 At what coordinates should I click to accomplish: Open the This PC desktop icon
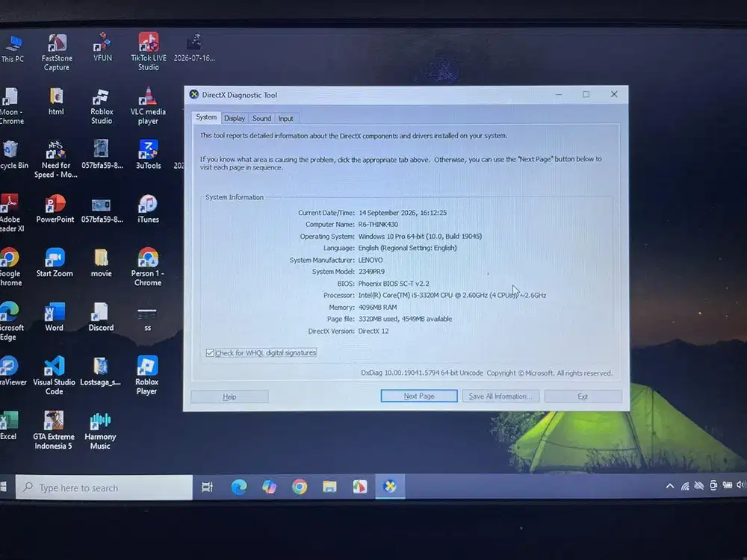point(13,49)
